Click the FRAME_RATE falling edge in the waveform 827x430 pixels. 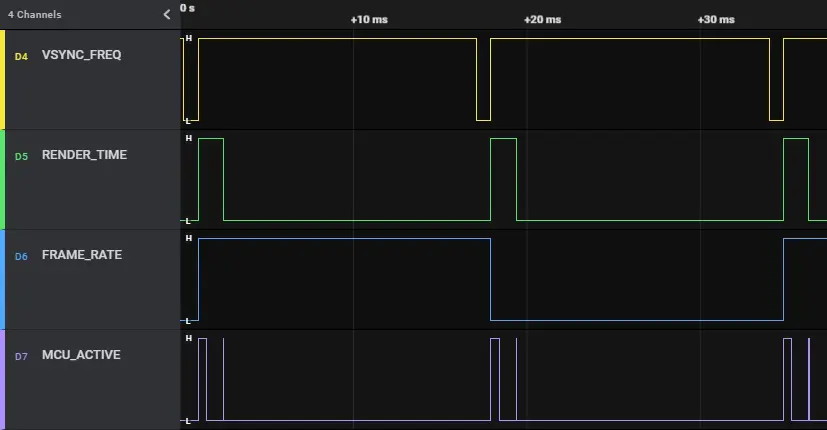pos(491,280)
